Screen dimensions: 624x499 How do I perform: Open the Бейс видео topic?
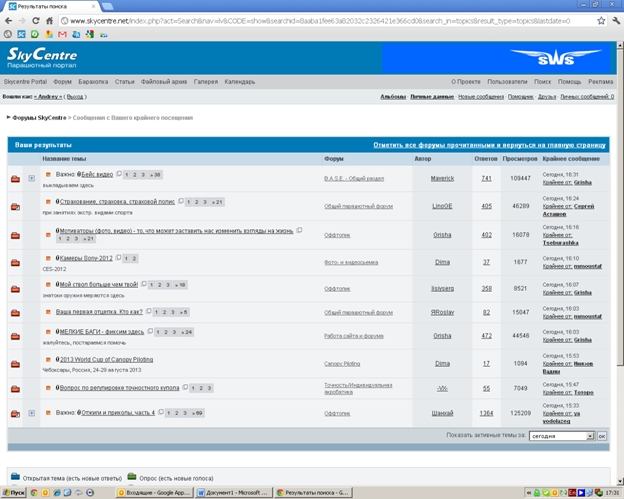point(97,174)
